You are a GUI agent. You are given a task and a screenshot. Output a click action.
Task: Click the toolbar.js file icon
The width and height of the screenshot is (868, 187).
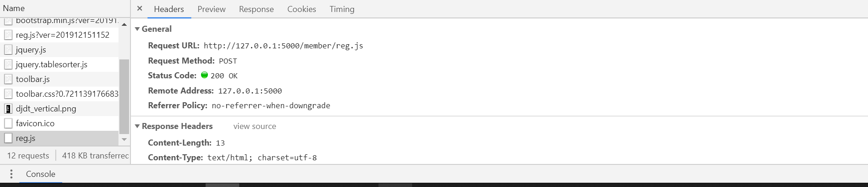[x=8, y=79]
